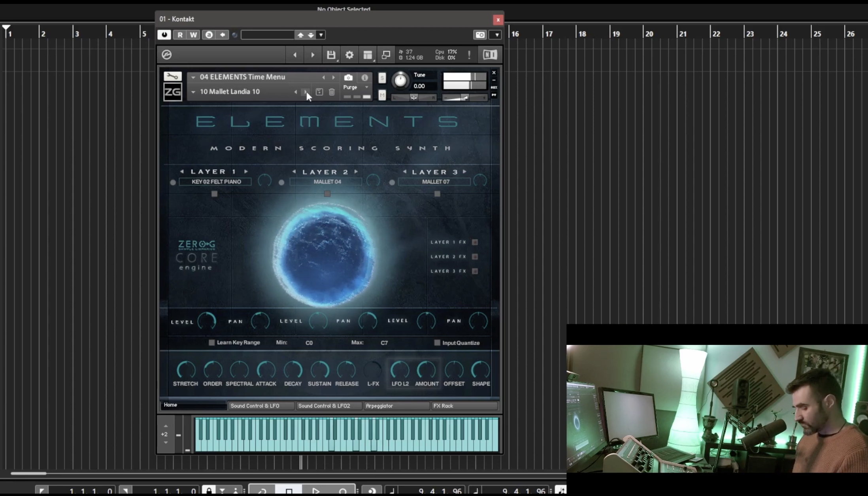868x496 pixels.
Task: Go to previous item in Kontakt header
Action: 295,55
